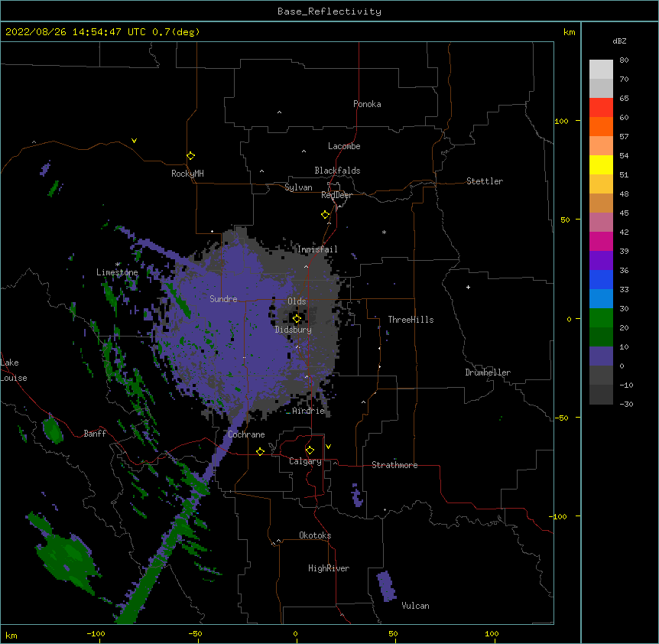659x644 pixels.
Task: Click the Strathmore label
Action: point(394,465)
